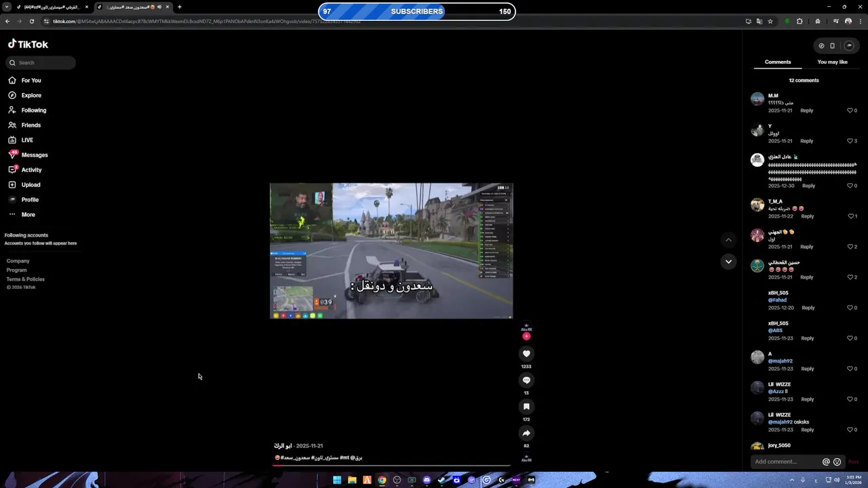Open the Windows Start menu

click(337, 480)
